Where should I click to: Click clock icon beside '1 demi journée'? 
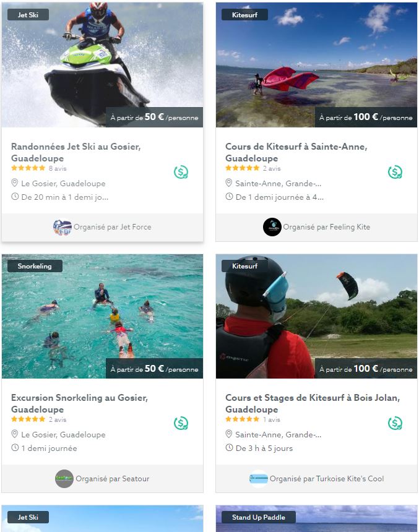pos(15,448)
